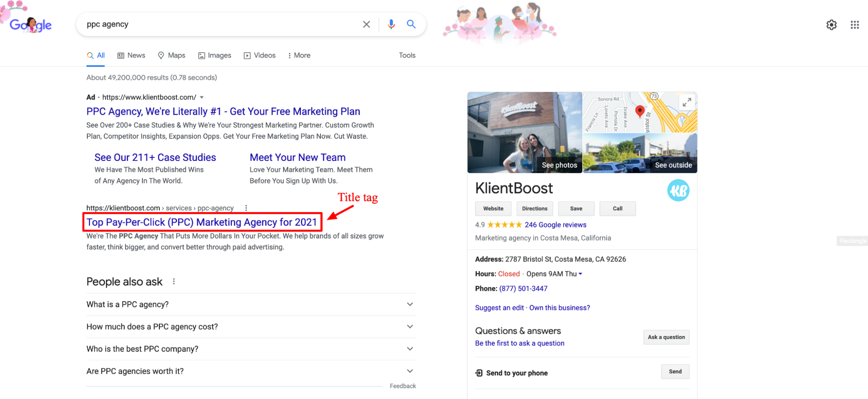Click the 'Ask a question' button
Image resolution: width=868 pixels, height=399 pixels.
coord(666,337)
